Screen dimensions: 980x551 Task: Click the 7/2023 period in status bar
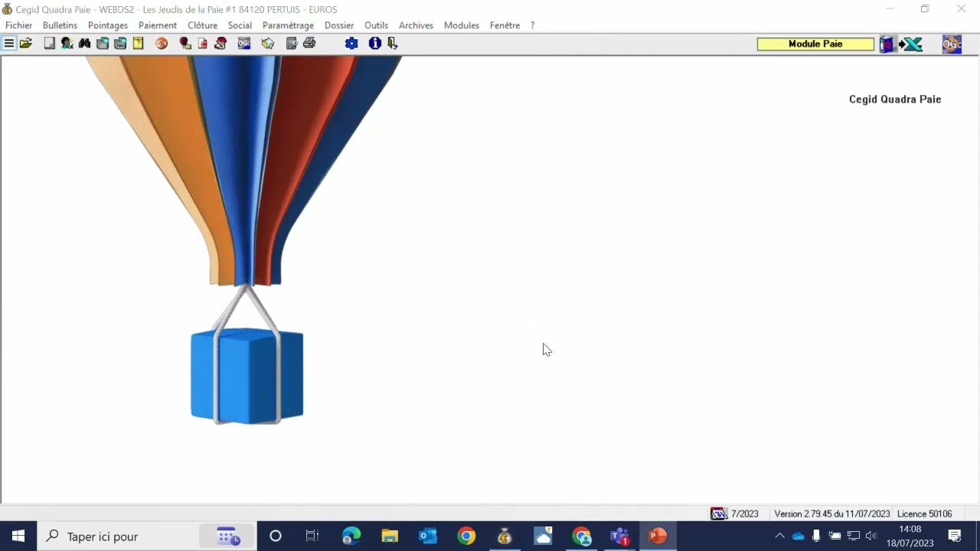[x=745, y=514]
